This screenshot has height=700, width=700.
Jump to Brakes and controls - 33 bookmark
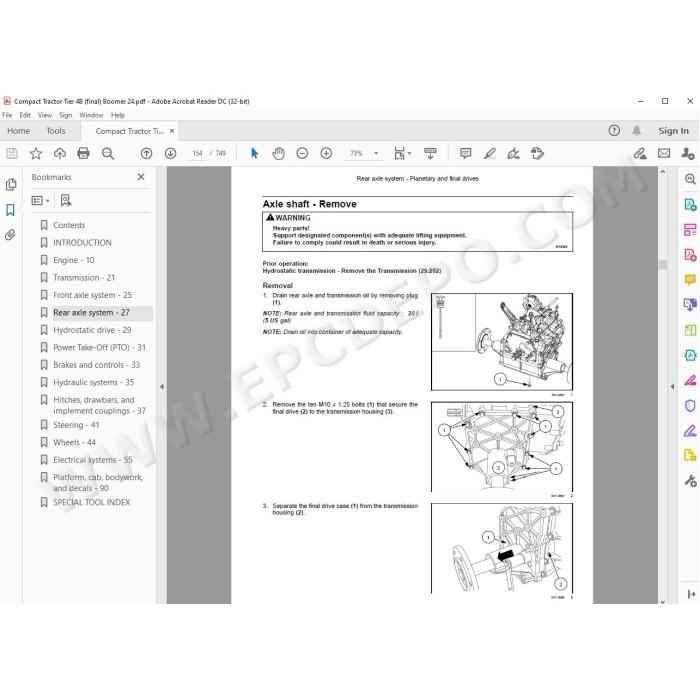tap(96, 365)
